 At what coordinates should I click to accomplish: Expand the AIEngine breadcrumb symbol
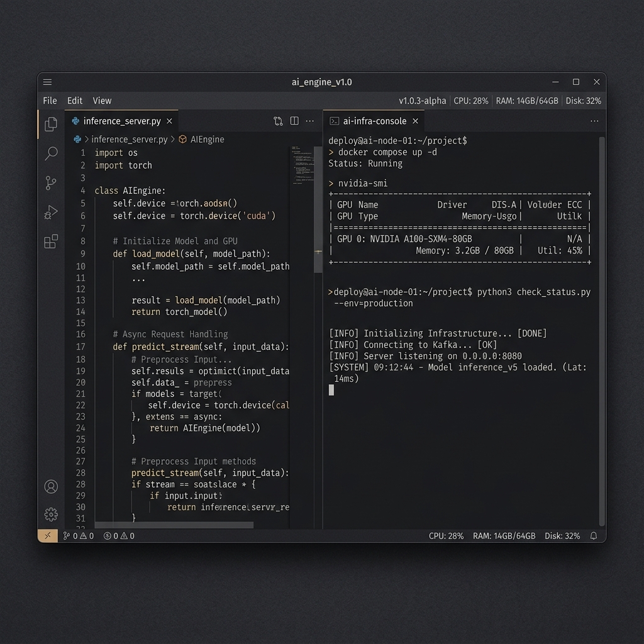click(207, 140)
